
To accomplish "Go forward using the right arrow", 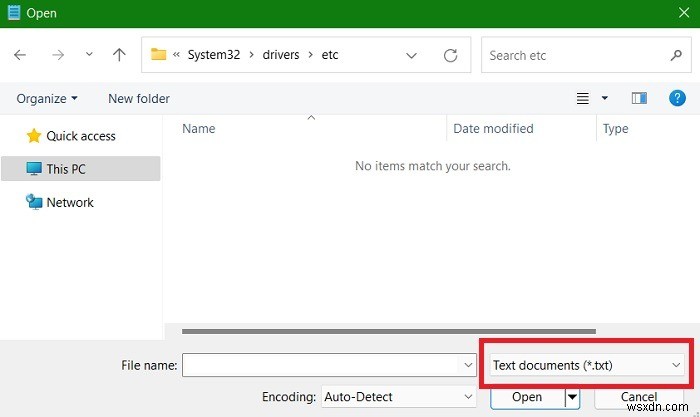I will click(58, 55).
